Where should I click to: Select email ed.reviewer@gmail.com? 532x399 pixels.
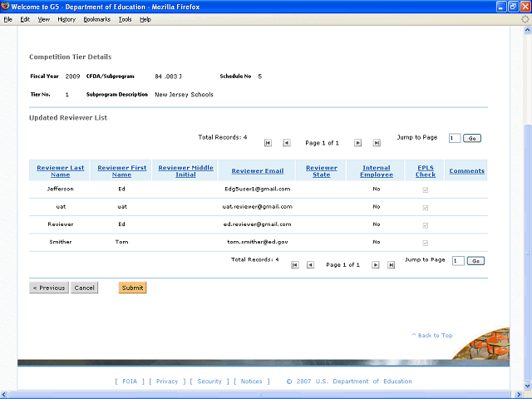(x=258, y=224)
